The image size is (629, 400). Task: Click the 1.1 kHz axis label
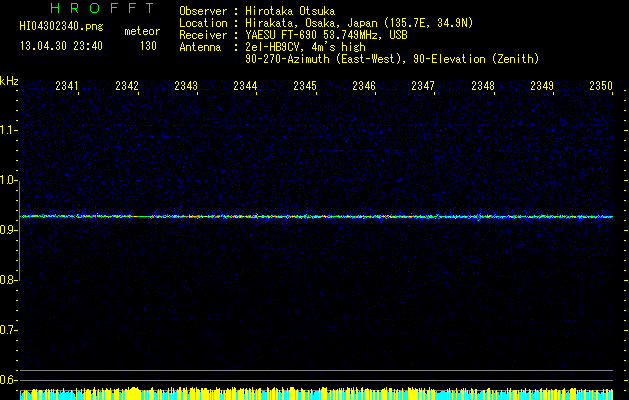(8, 130)
